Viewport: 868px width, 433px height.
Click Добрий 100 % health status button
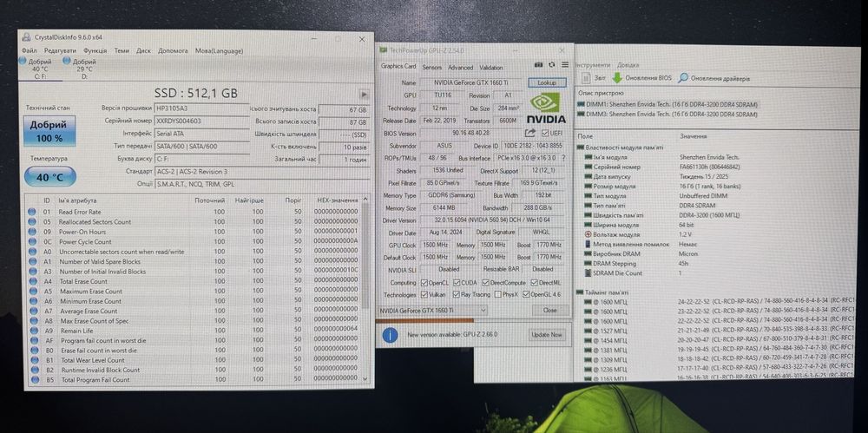pyautogui.click(x=49, y=131)
